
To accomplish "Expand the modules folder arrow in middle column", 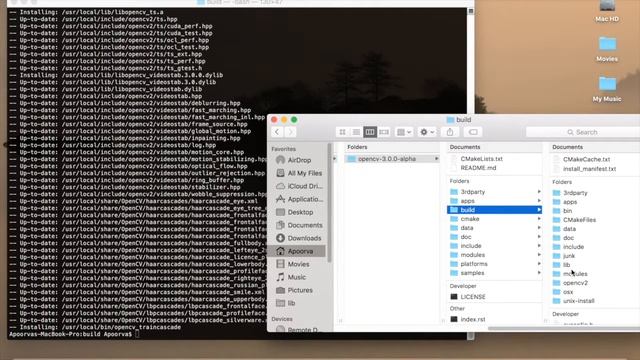I will (x=539, y=255).
